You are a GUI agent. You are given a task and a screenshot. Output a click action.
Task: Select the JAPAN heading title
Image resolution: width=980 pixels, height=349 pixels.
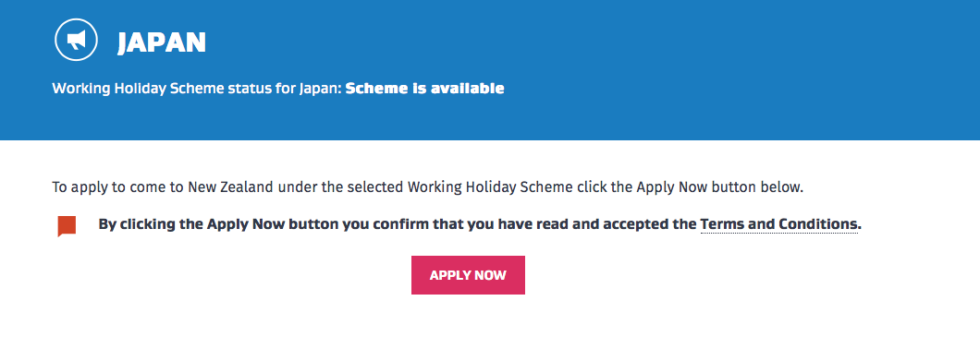162,42
